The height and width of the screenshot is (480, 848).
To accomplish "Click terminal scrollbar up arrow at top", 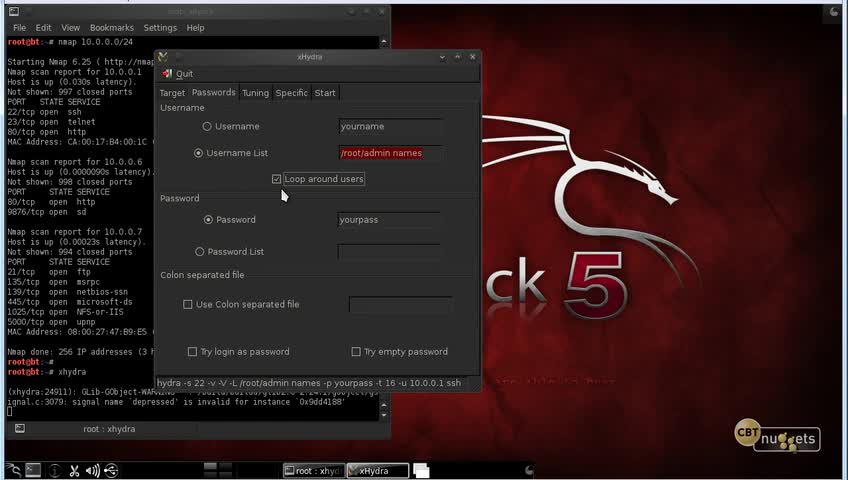I will coord(384,42).
